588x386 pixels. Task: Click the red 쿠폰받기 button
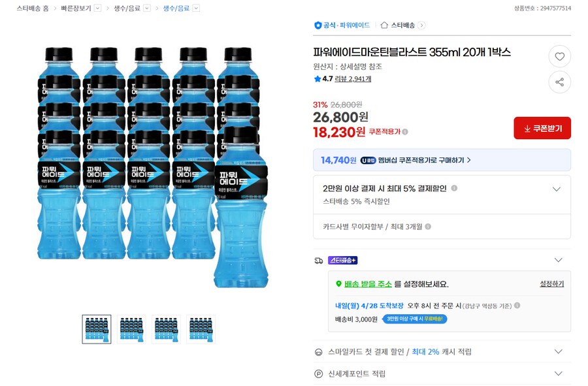point(542,128)
